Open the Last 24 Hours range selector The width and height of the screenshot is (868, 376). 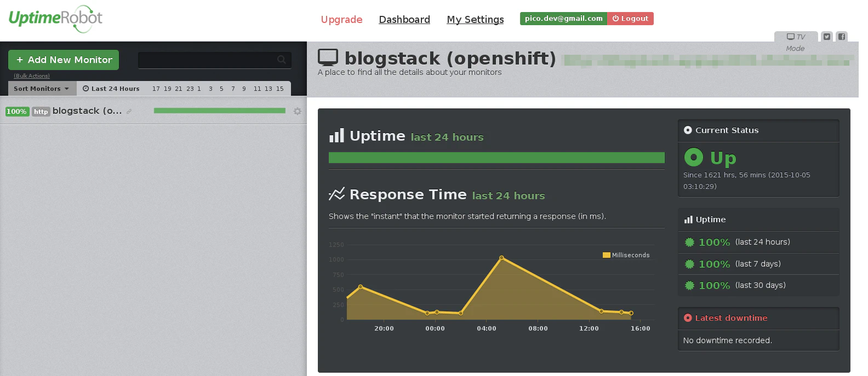pos(111,89)
